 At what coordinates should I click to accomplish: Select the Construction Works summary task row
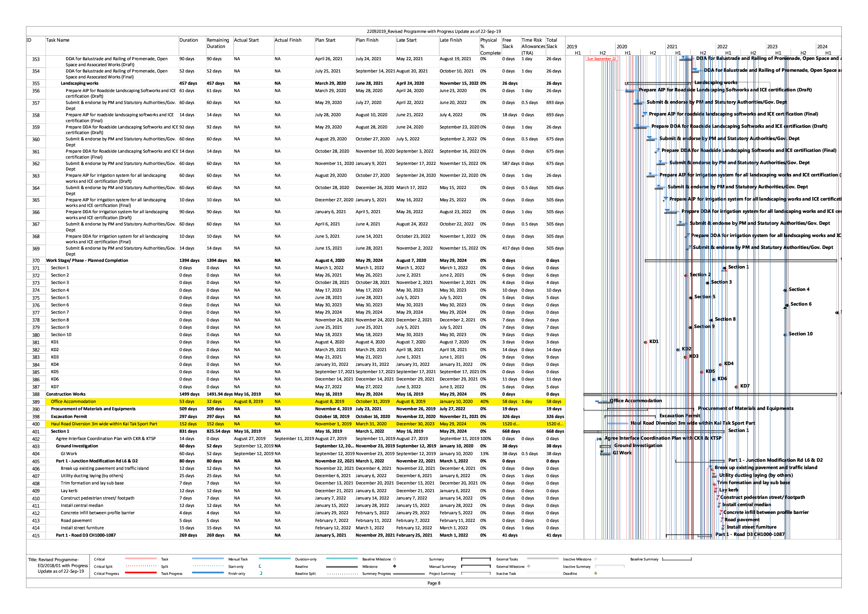coord(66,394)
